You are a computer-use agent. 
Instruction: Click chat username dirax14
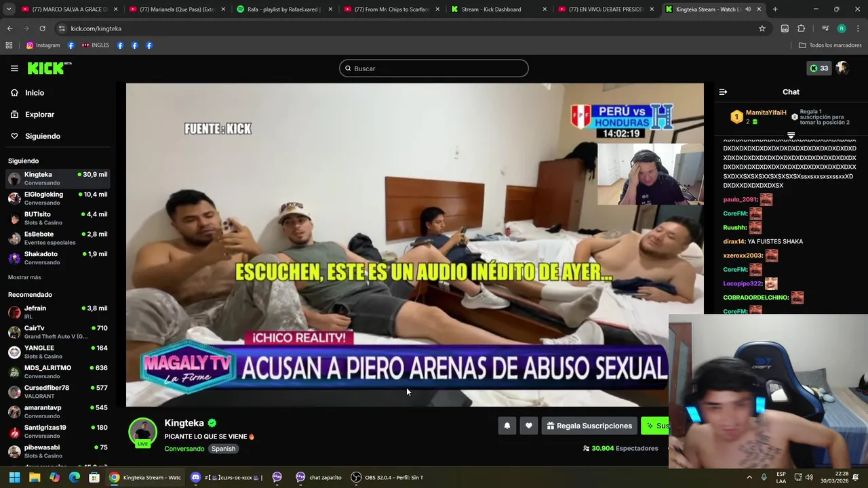[734, 241]
